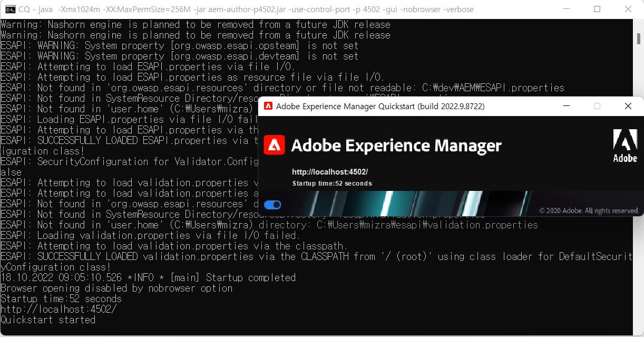Click the CQ console title bar command text
The height and width of the screenshot is (337, 644).
click(246, 9)
